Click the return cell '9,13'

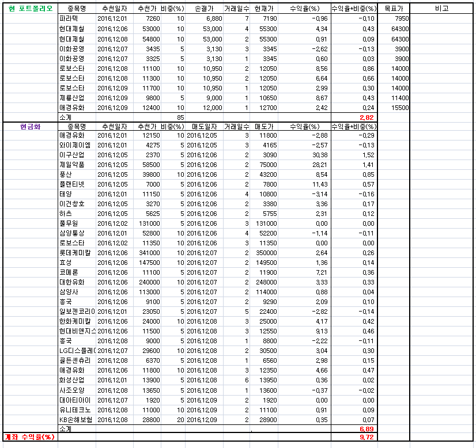point(322,331)
